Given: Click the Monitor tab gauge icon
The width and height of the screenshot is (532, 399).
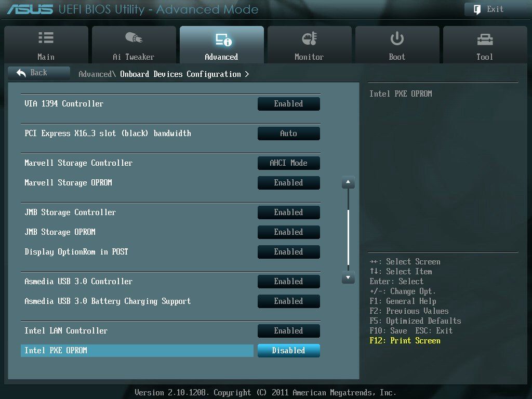Looking at the screenshot, I should pyautogui.click(x=309, y=38).
